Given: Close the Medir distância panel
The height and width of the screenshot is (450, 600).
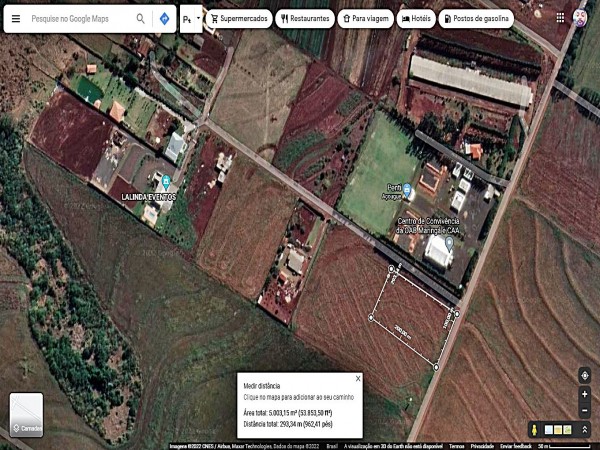Looking at the screenshot, I should 358,379.
